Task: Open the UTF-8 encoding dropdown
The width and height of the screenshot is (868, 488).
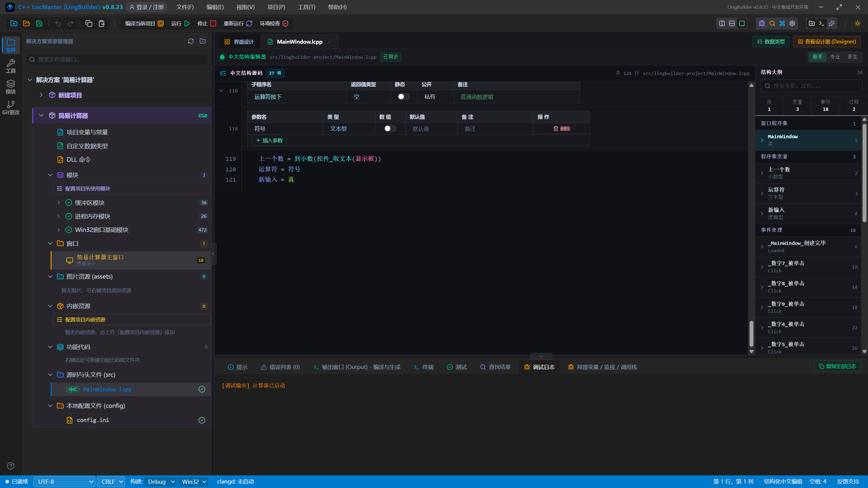Action: 64,482
